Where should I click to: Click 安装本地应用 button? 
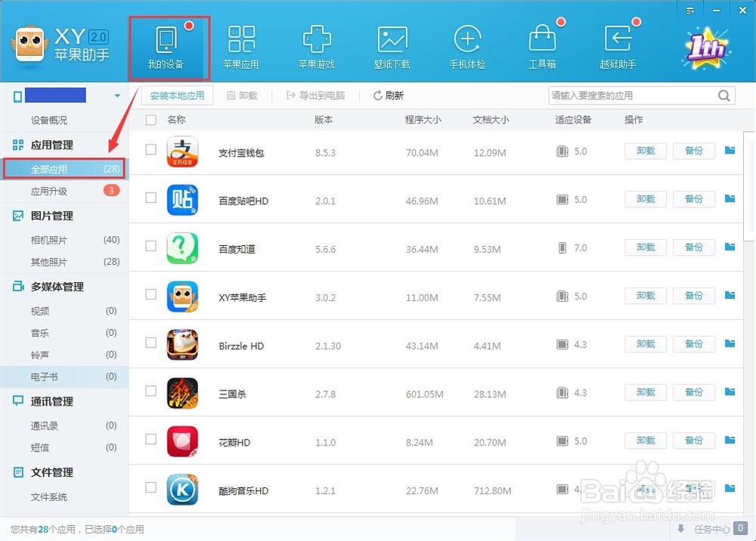177,95
